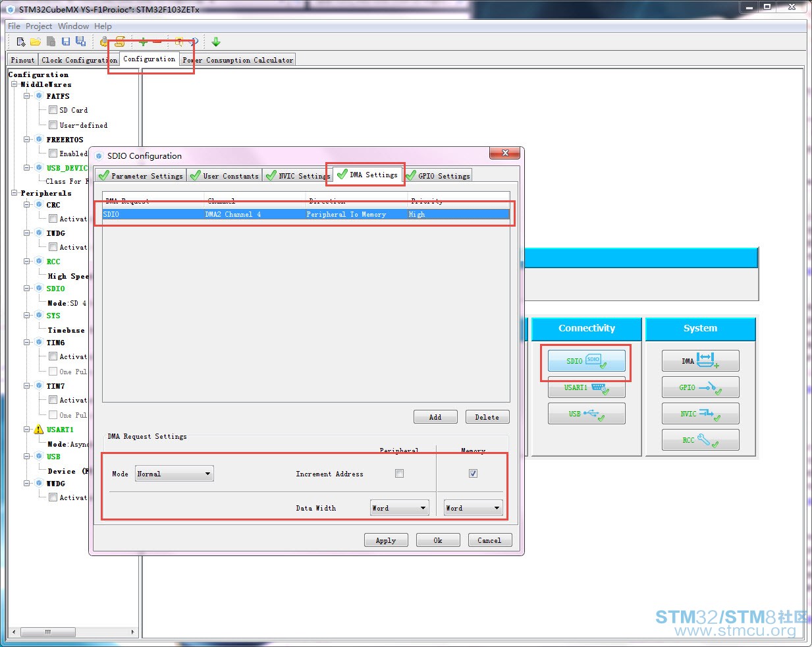This screenshot has height=647, width=812.
Task: Collapse the TIM7 tree node
Action: [x=28, y=386]
